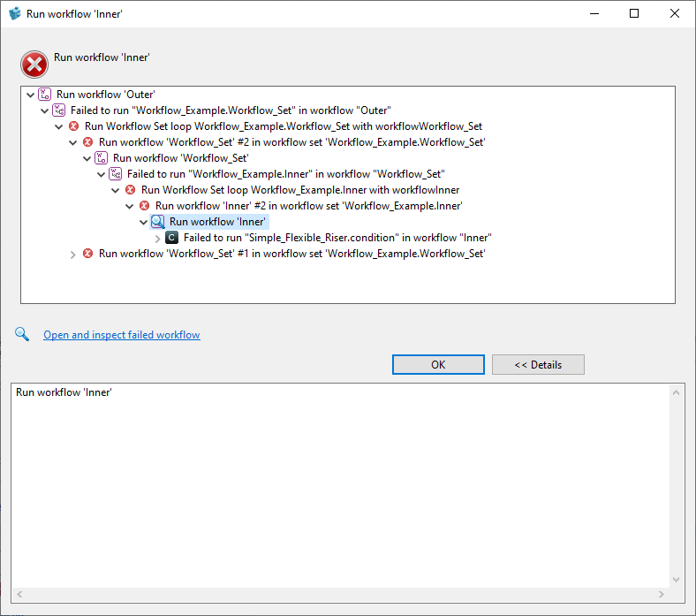Click error icon of Run workflow 'Workflow_Set' #2

point(88,142)
